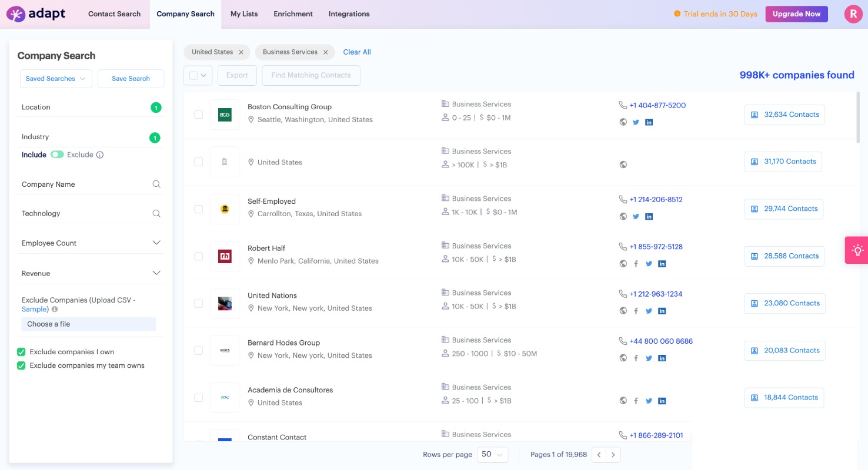View Boston Consulting Group's 32,634 Contacts
This screenshot has height=470, width=868.
[784, 115]
